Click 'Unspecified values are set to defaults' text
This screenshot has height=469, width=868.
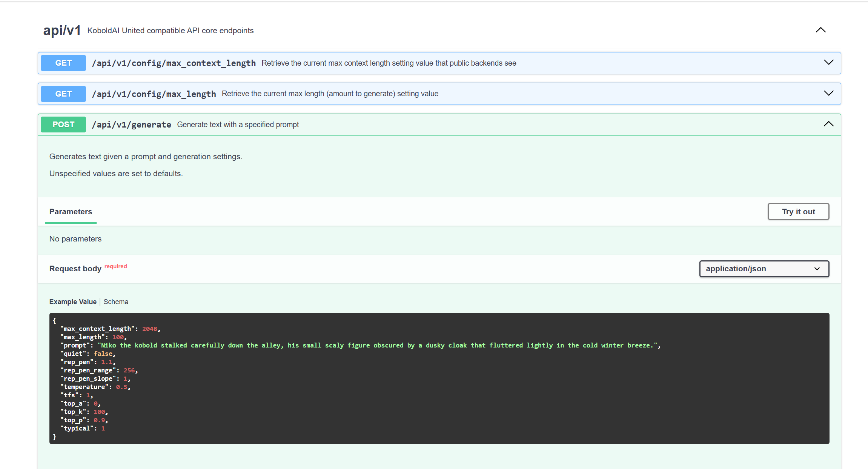[x=116, y=174]
